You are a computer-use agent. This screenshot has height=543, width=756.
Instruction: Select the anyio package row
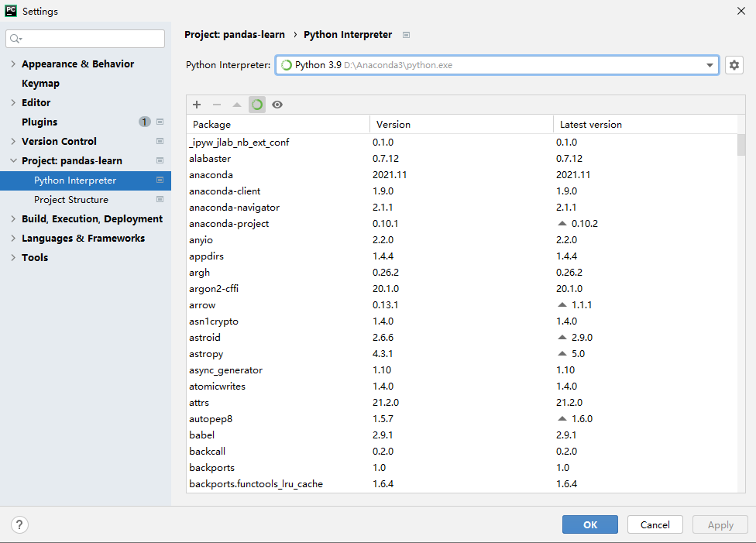[462, 239]
